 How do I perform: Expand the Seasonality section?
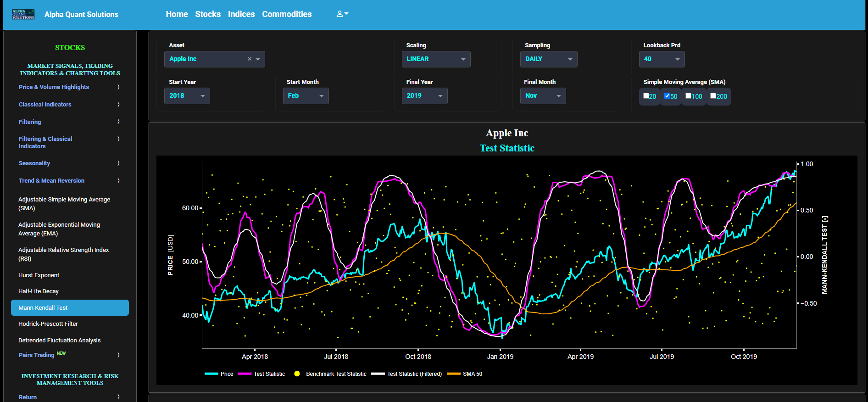69,163
